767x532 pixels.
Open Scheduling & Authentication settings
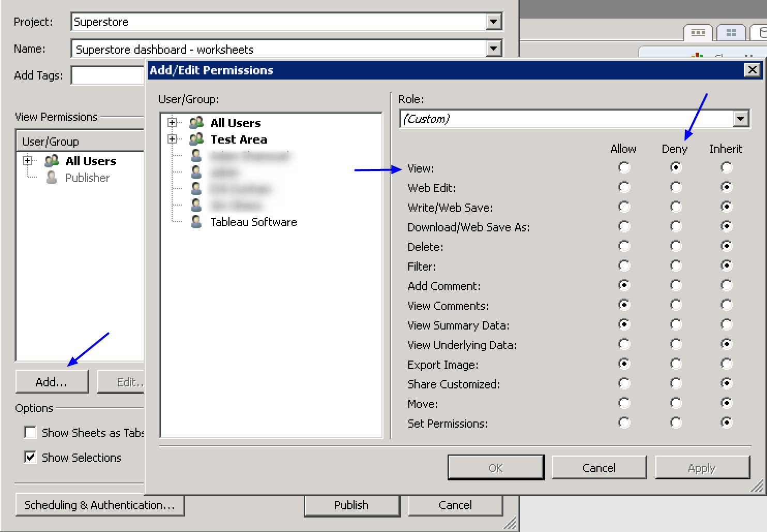(x=99, y=505)
